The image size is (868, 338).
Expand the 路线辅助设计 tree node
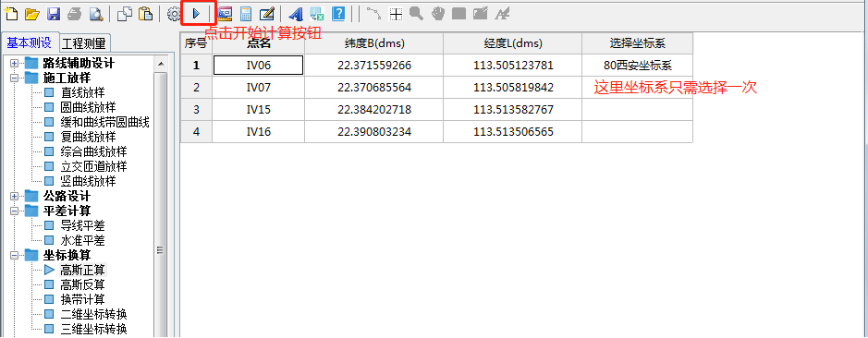pos(15,63)
